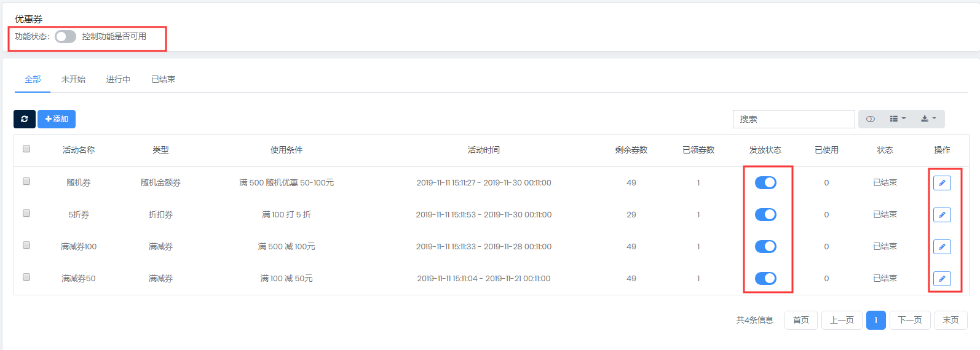Click the 使用条件 column header
This screenshot has height=350, width=980.
click(286, 150)
